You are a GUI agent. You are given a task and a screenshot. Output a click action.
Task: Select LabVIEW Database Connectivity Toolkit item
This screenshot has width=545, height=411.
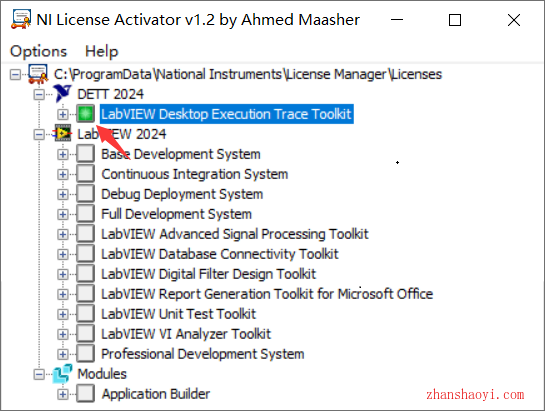point(220,254)
